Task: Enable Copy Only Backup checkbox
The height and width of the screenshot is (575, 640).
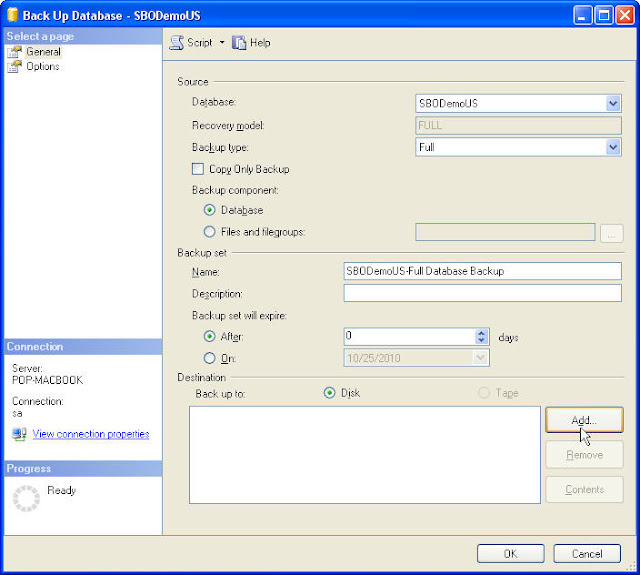Action: coord(198,169)
